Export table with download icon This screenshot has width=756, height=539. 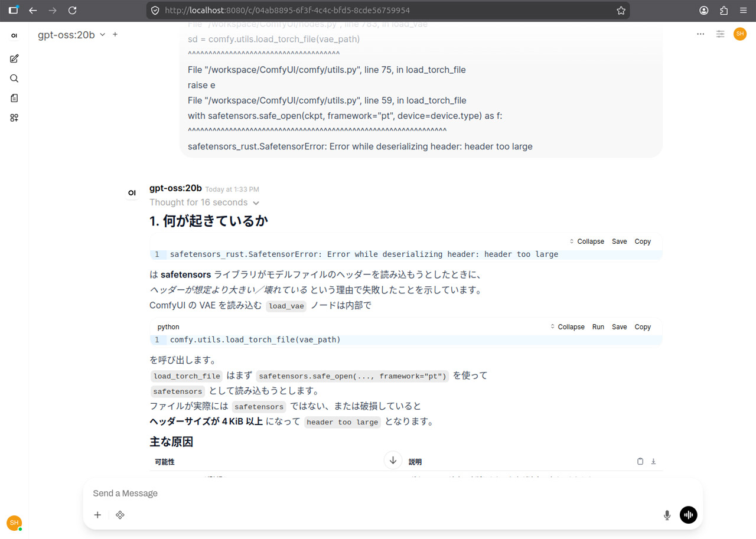point(653,462)
